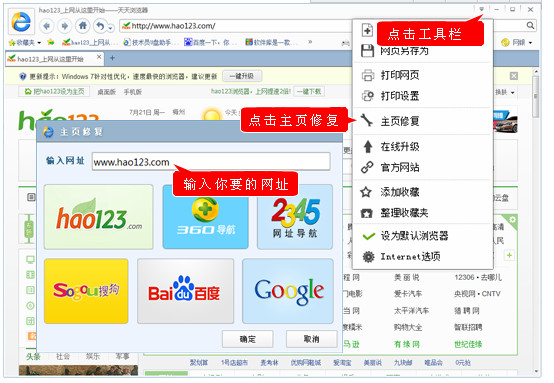Click the 一键下载 button
This screenshot has width=554, height=383.
point(309,92)
